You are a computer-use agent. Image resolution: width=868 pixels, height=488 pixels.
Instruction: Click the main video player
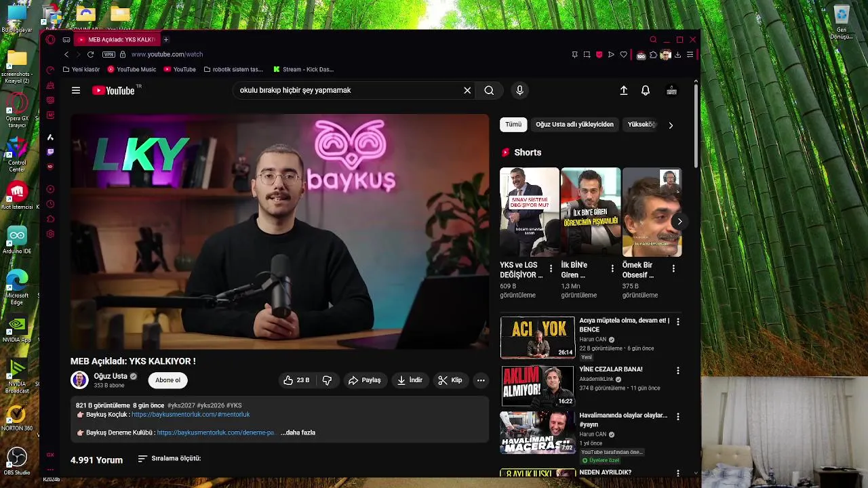click(279, 231)
